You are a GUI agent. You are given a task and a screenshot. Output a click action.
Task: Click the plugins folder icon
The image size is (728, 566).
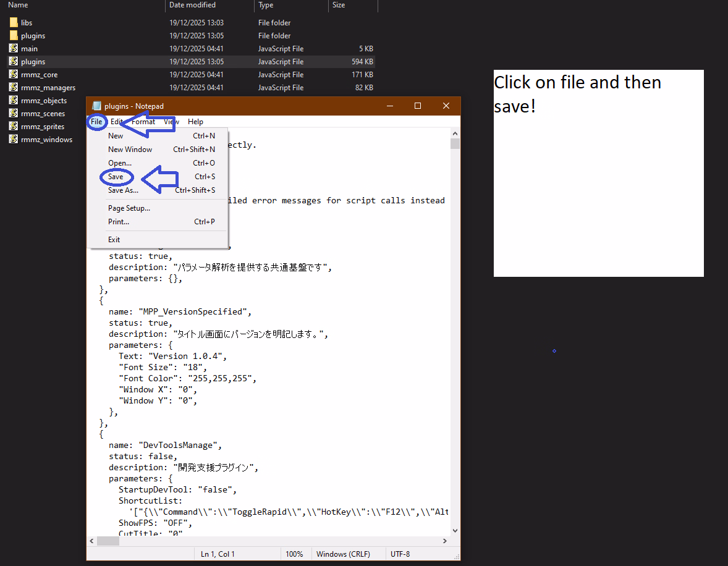(14, 36)
